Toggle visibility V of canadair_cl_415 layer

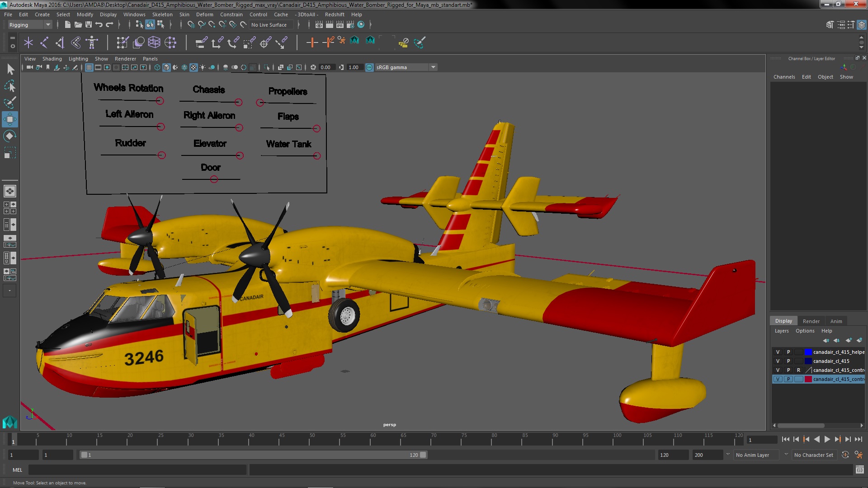(x=778, y=361)
